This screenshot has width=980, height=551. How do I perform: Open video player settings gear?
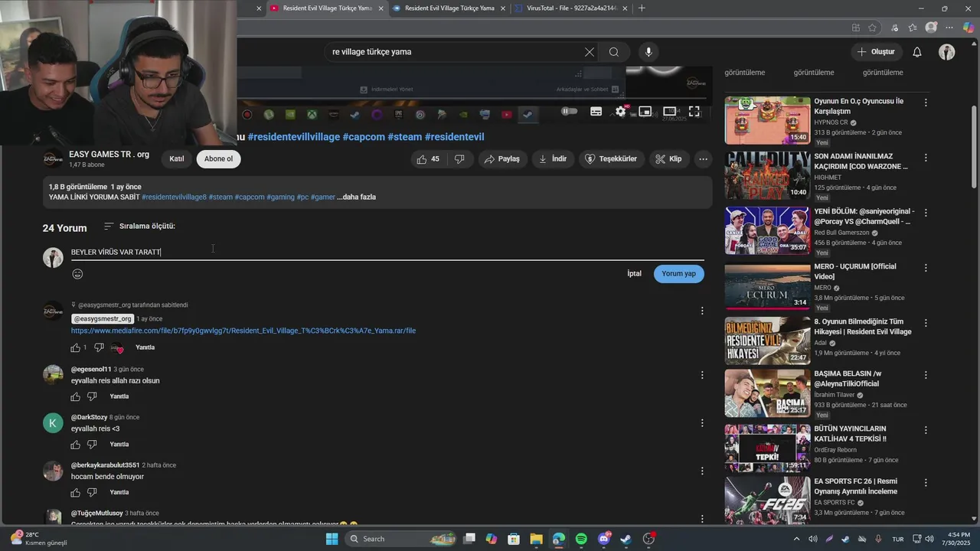point(621,111)
